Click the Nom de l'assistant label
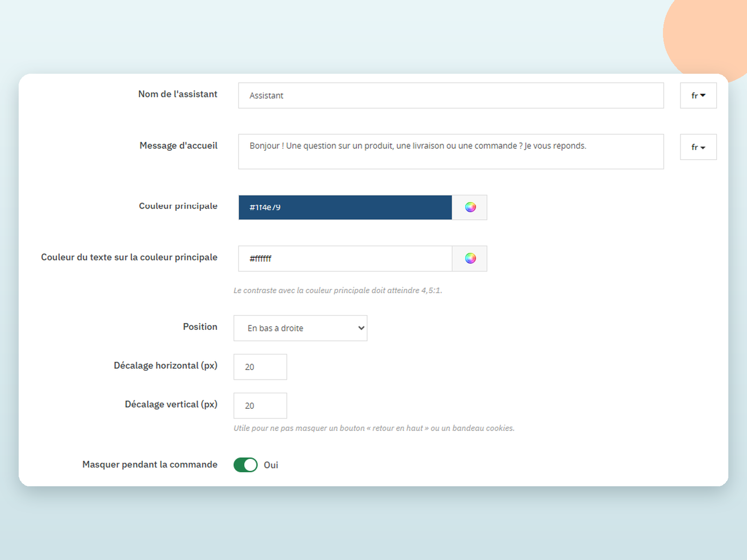 coord(178,94)
